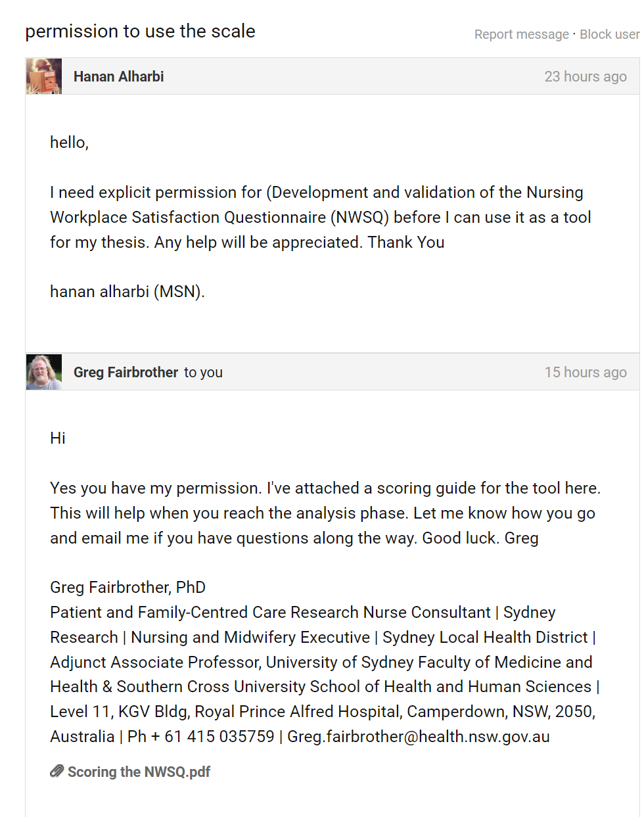Screen dimensions: 644x817
Task: Click the thread title 'permission to use the scale'
Action: [x=140, y=31]
